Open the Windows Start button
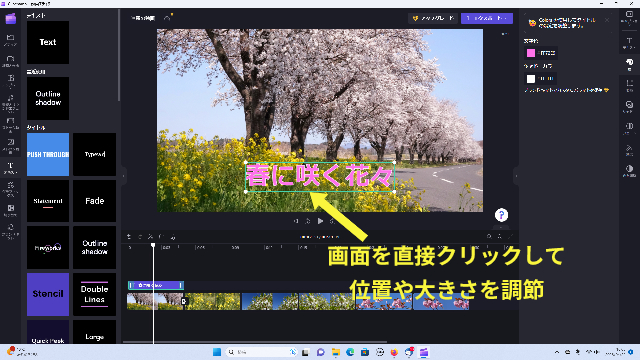The height and width of the screenshot is (360, 640). pos(217,352)
